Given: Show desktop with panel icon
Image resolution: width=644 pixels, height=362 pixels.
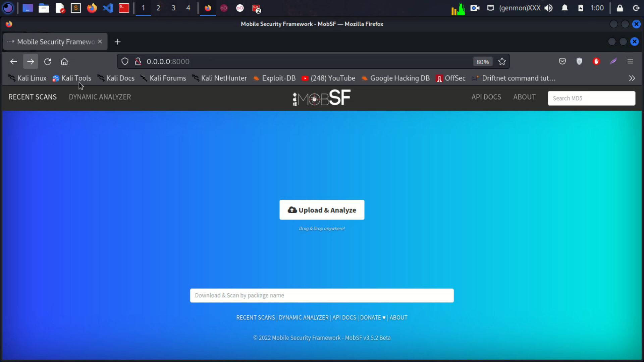Looking at the screenshot, I should pyautogui.click(x=28, y=8).
